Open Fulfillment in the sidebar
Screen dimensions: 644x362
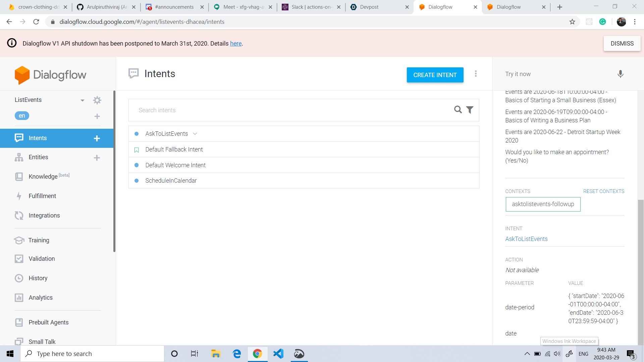[x=42, y=196]
